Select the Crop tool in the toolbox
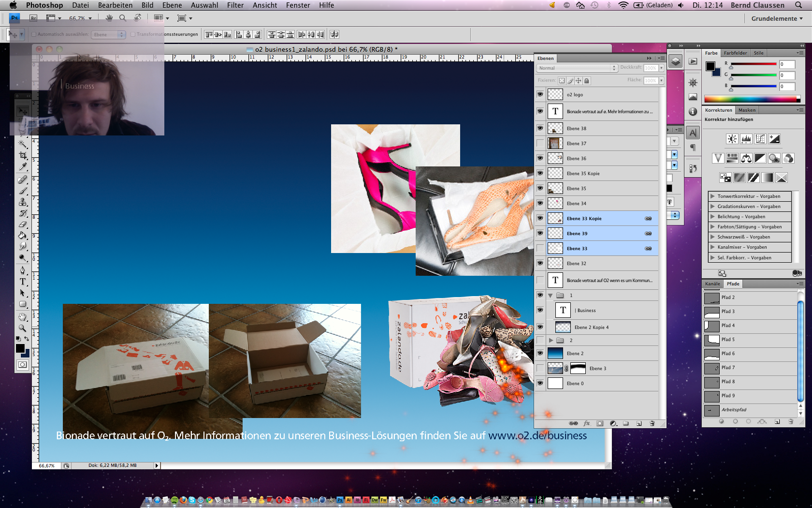The height and width of the screenshot is (508, 812). point(23,155)
